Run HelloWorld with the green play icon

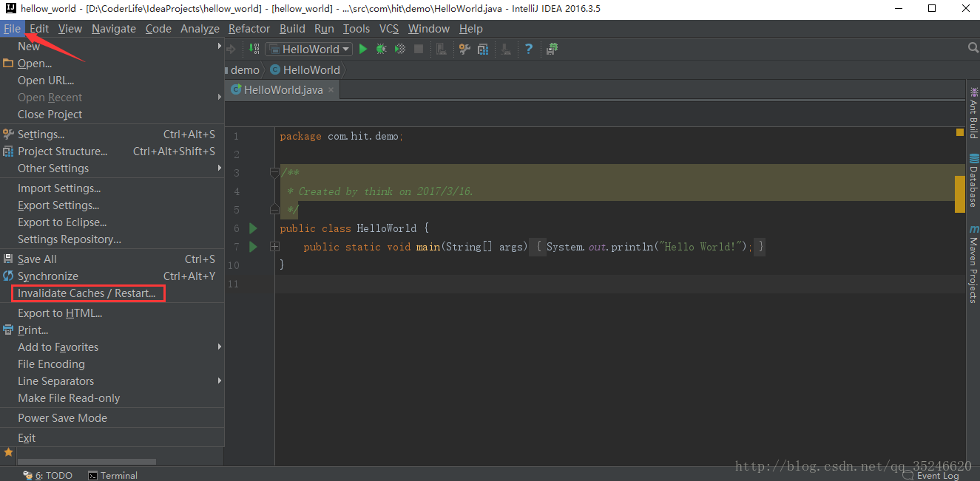(x=363, y=49)
